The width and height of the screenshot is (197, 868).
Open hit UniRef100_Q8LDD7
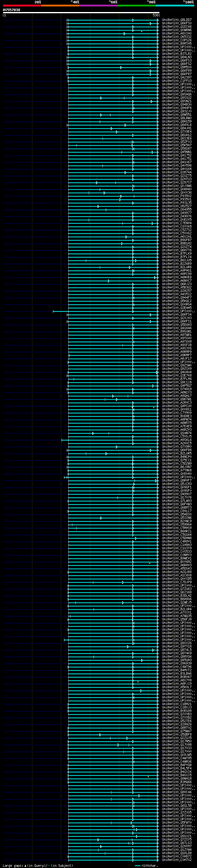(x=177, y=20)
